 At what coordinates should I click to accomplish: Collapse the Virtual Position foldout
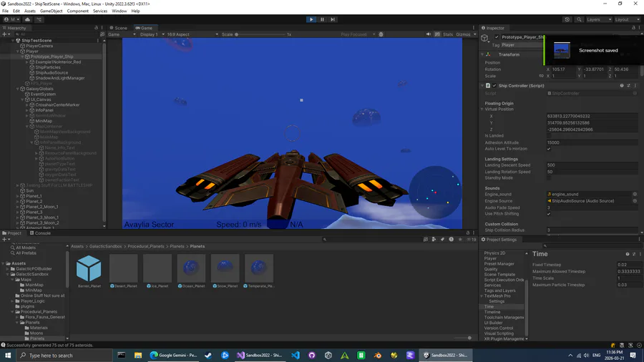pyautogui.click(x=482, y=109)
